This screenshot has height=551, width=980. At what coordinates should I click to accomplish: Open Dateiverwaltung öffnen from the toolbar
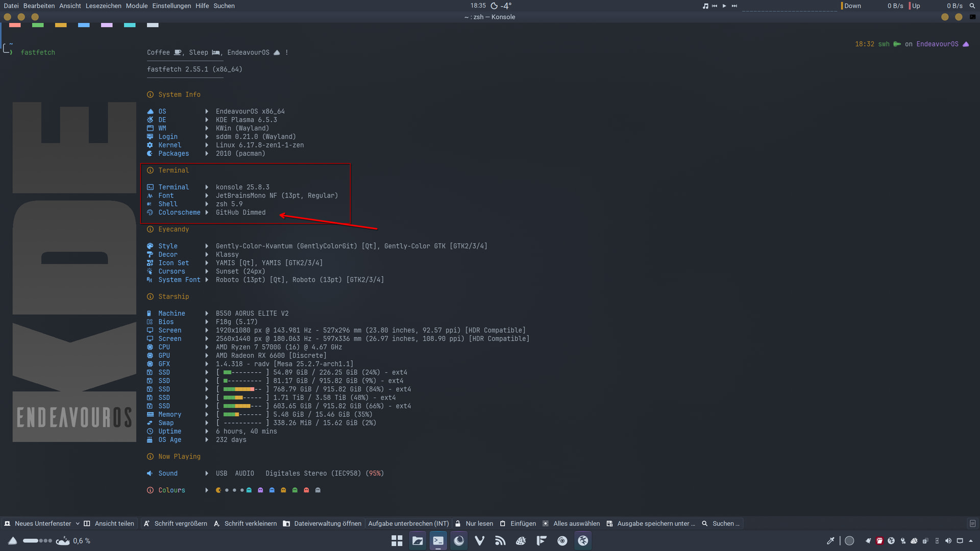pos(322,523)
